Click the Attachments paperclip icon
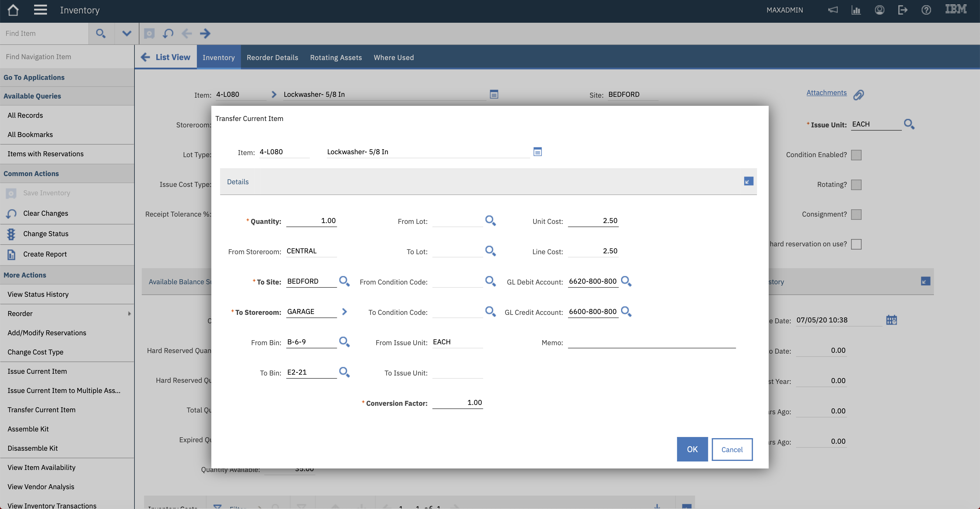This screenshot has width=980, height=509. pos(858,95)
